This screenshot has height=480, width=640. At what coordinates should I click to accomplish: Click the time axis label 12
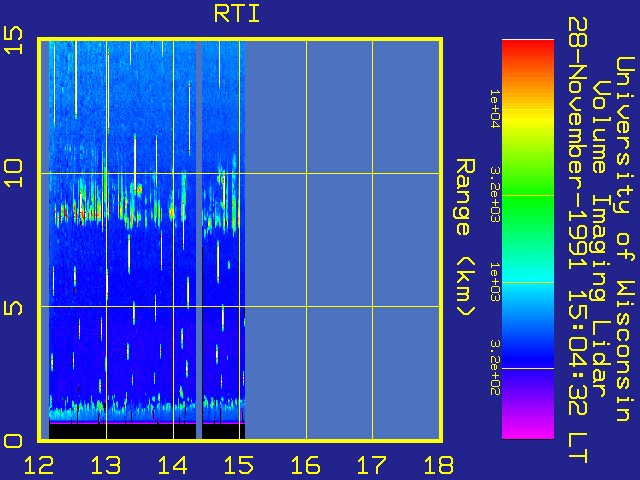coord(39,465)
